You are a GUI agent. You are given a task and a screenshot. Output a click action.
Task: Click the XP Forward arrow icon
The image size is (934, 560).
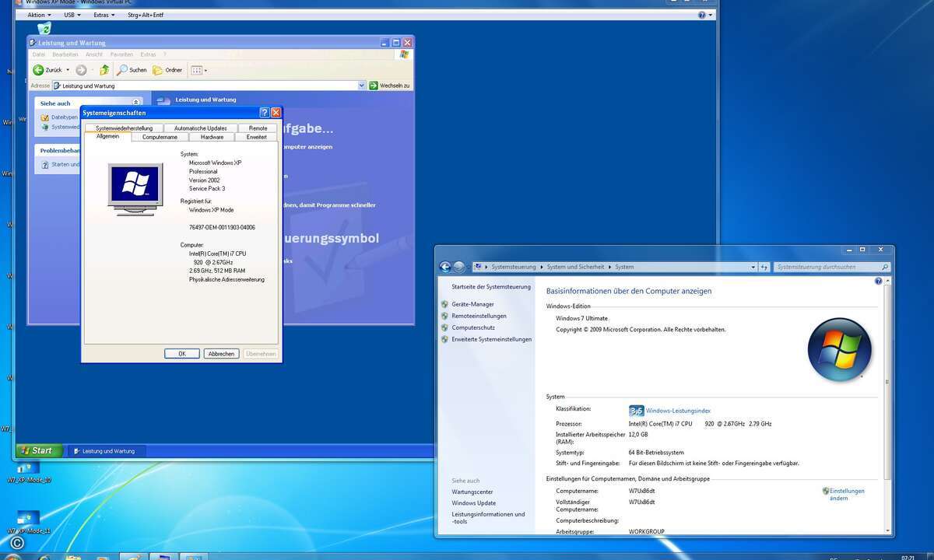[81, 70]
